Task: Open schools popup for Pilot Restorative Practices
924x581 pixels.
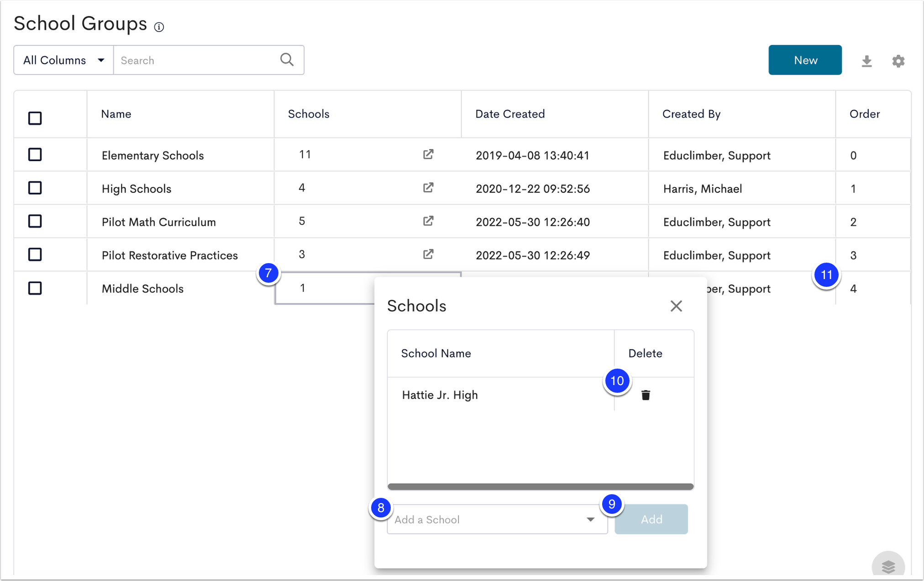Action: click(428, 254)
